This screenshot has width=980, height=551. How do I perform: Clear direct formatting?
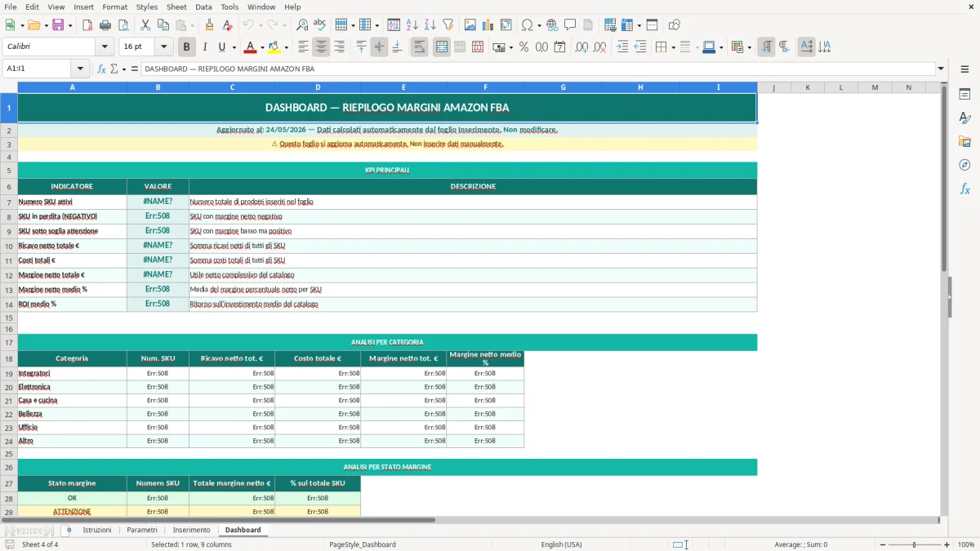pos(227,25)
